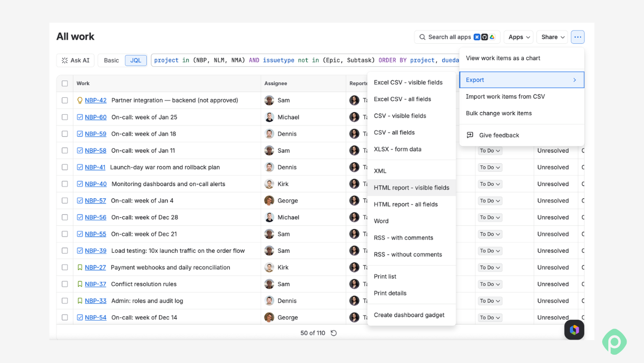Click the task icon next to NBP-41
644x363 pixels.
79,167
